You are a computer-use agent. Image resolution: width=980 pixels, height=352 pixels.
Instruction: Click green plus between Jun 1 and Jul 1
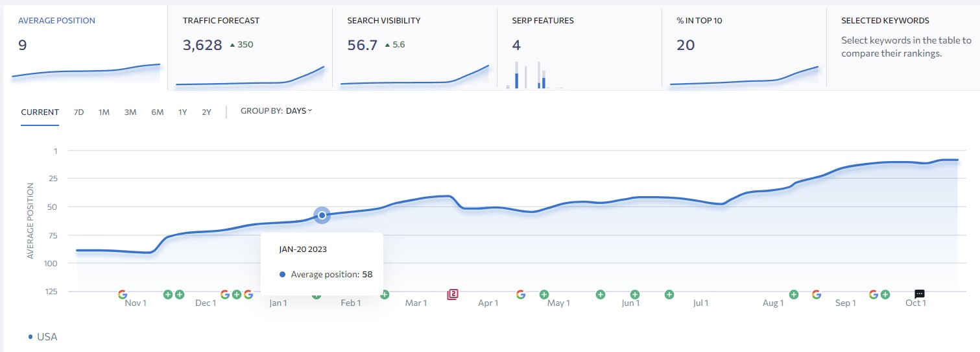coord(669,294)
